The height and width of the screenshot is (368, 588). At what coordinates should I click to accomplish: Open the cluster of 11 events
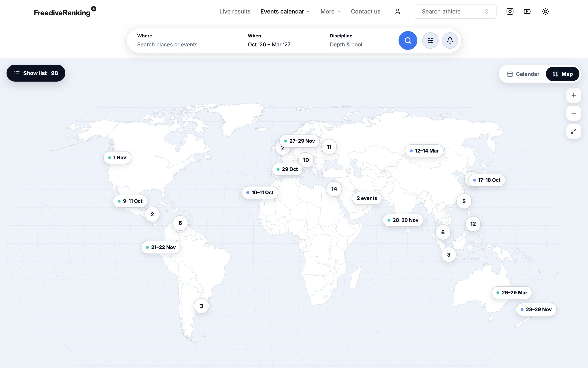coord(329,147)
